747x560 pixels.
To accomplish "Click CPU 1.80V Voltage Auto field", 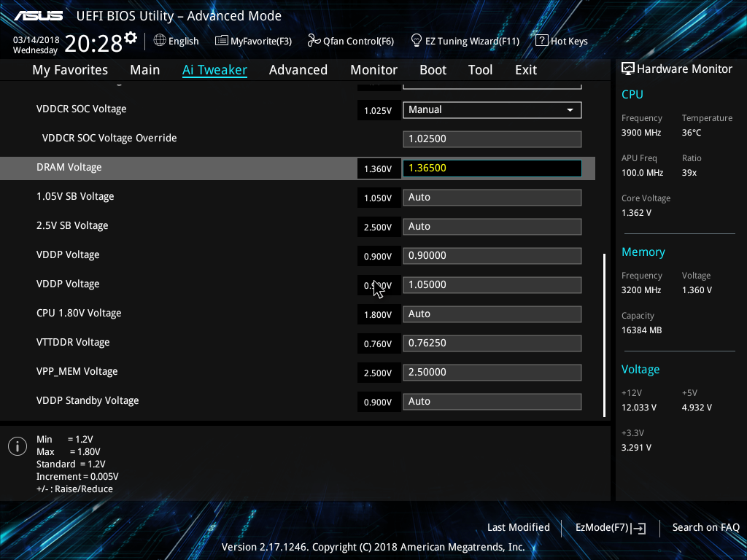I will coord(492,314).
